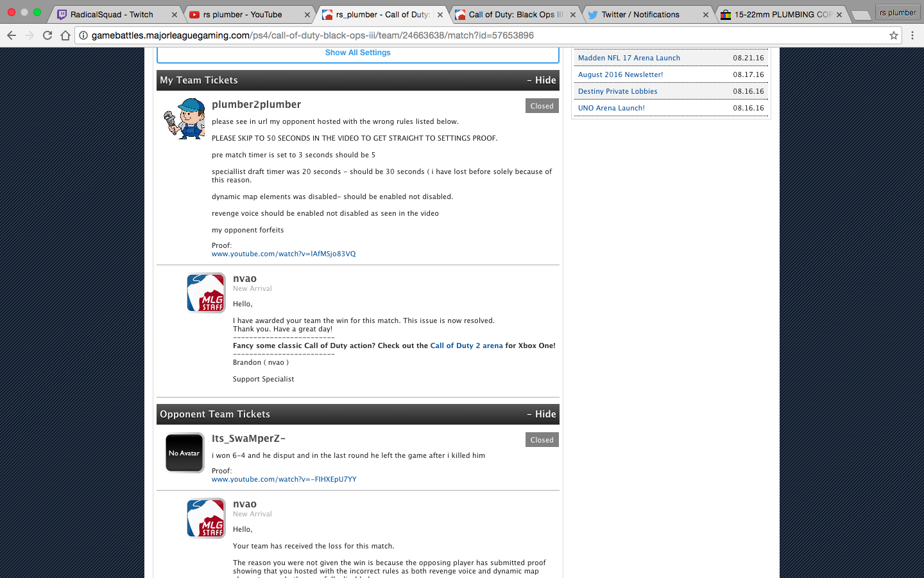
Task: Close the 15-22mm PLUMBING tab
Action: point(839,15)
